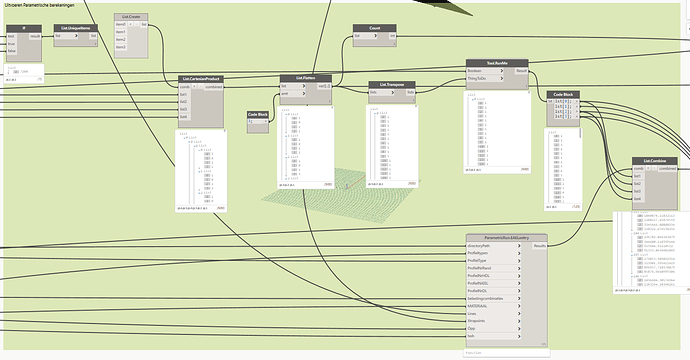The width and height of the screenshot is (690, 360).
Task: Click output arrow beside lst[1]; line
Action: 577,107
